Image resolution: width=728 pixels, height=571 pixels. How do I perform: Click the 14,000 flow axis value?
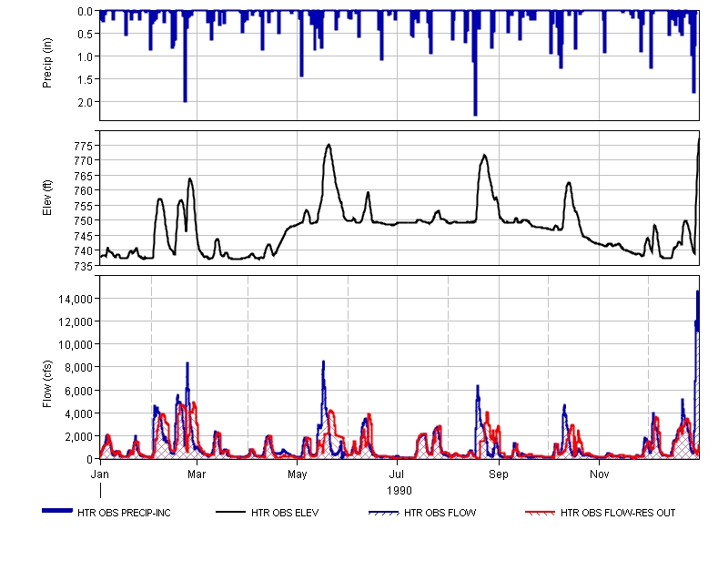tap(76, 299)
